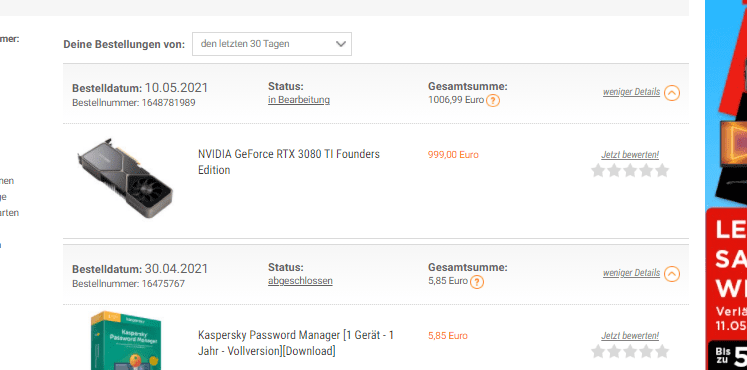Open the help icon beside 1006,99 Euro

tap(493, 101)
